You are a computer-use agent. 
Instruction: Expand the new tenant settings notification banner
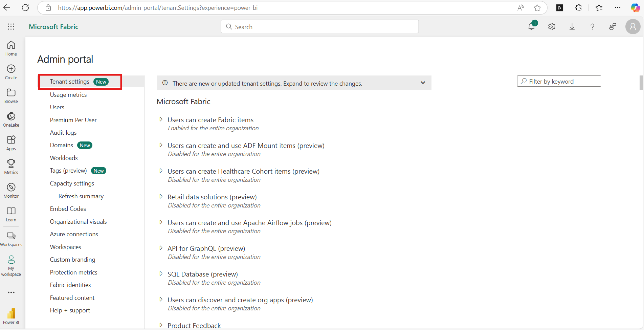pos(423,83)
